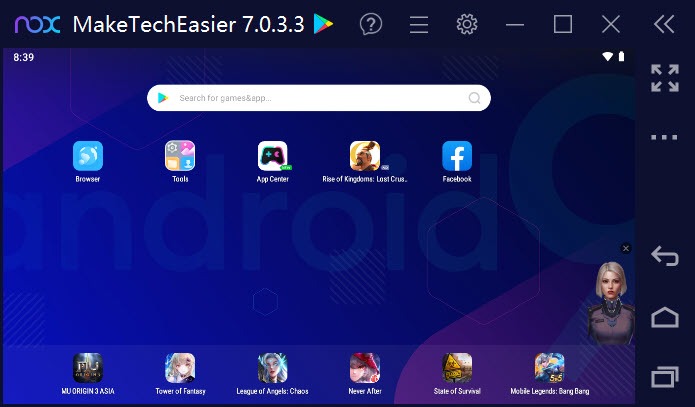
Task: Click the Android home button
Action: click(665, 317)
